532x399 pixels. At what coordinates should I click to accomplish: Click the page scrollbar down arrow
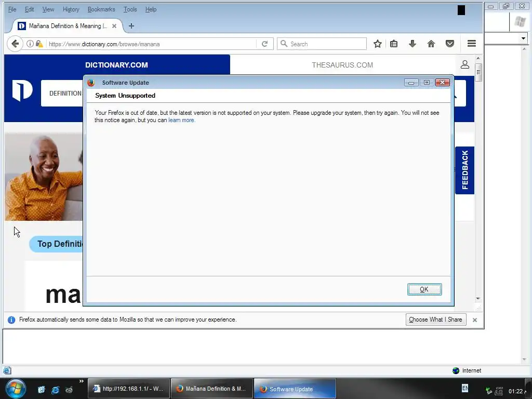point(478,299)
